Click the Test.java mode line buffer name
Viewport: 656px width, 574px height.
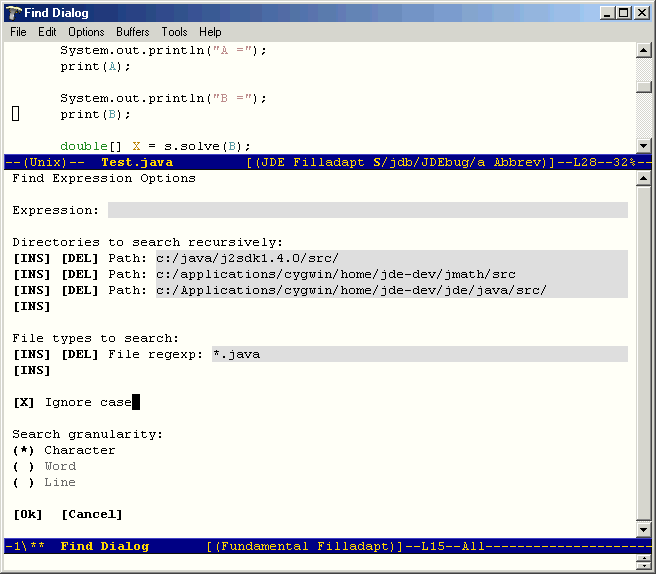point(137,162)
